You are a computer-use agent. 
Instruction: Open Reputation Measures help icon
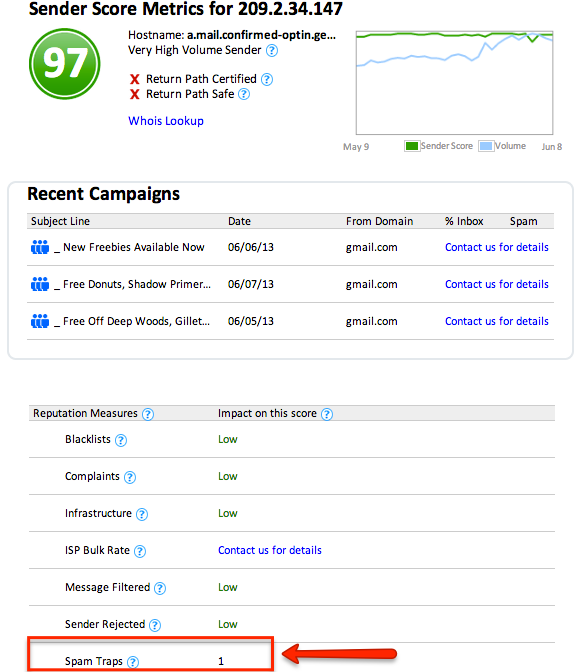pos(148,414)
